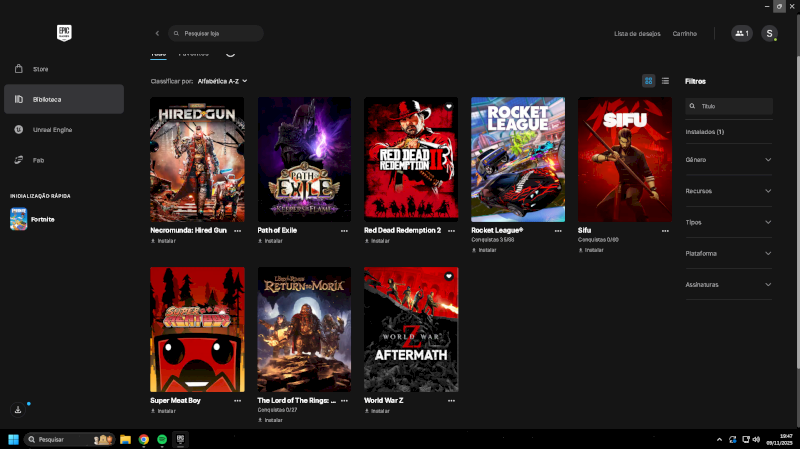This screenshot has height=449, width=800.
Task: Open the Lista de desejos link
Action: [x=637, y=33]
